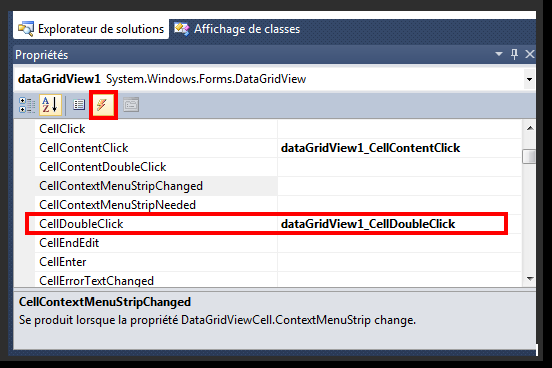Switch to Categorized view icon
Viewport: 552px width, 368px height.
coord(27,105)
